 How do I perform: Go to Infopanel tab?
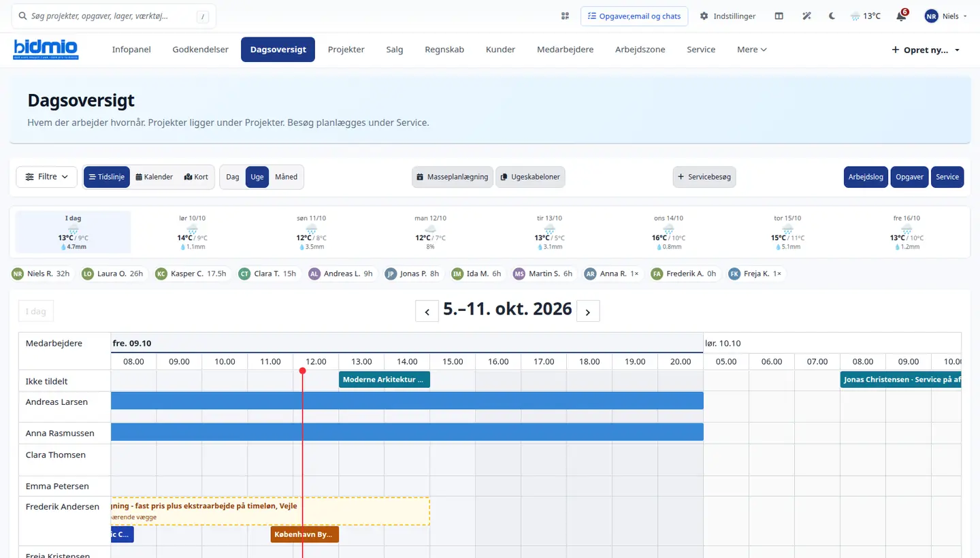tap(131, 50)
